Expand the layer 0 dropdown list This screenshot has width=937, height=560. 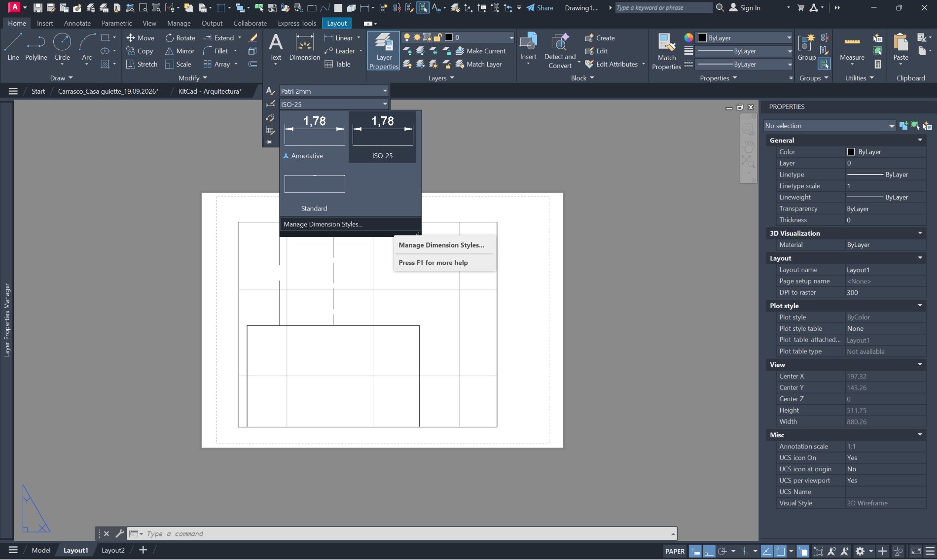point(511,37)
